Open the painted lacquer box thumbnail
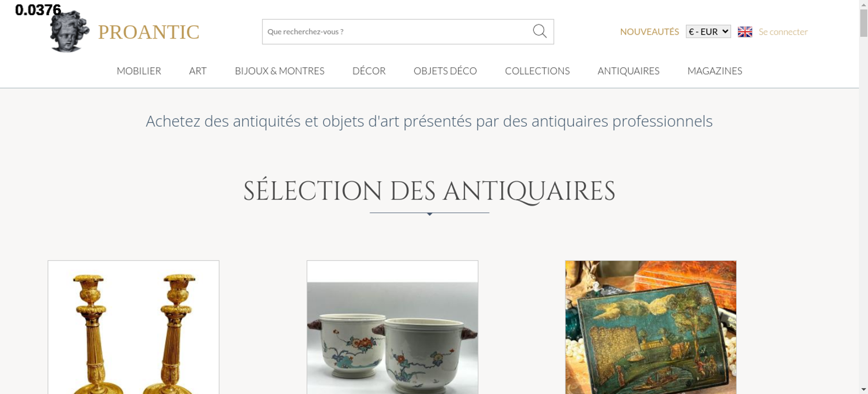This screenshot has width=868, height=394. [651, 327]
